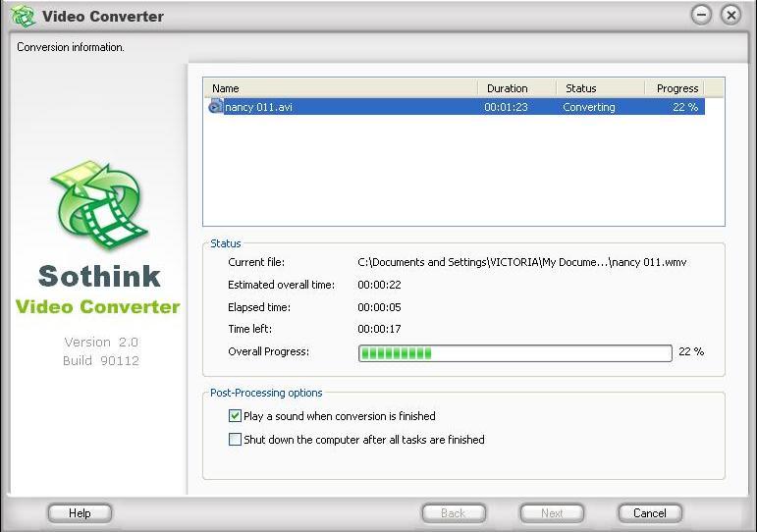
Task: Minimize the Video Converter window
Action: (x=701, y=15)
